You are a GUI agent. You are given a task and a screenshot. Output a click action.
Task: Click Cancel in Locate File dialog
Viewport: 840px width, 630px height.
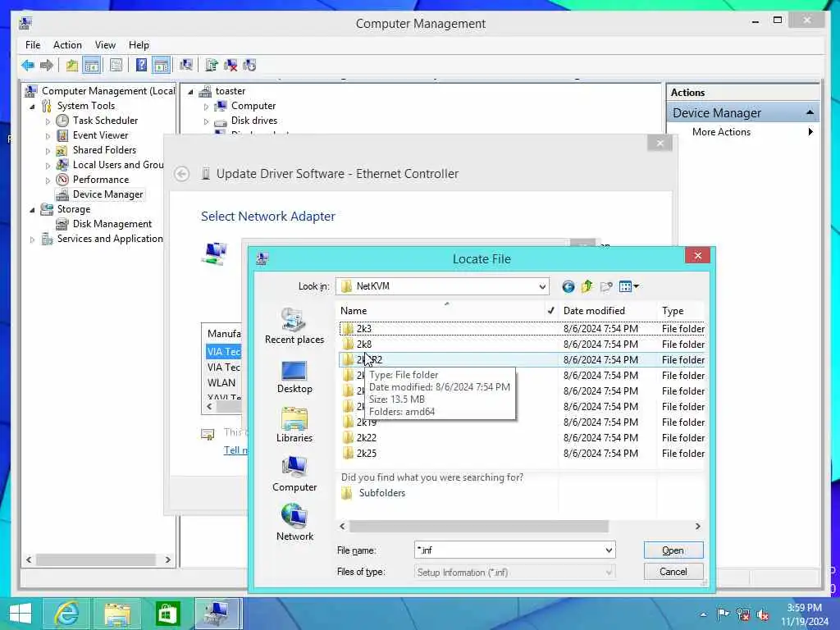click(673, 572)
